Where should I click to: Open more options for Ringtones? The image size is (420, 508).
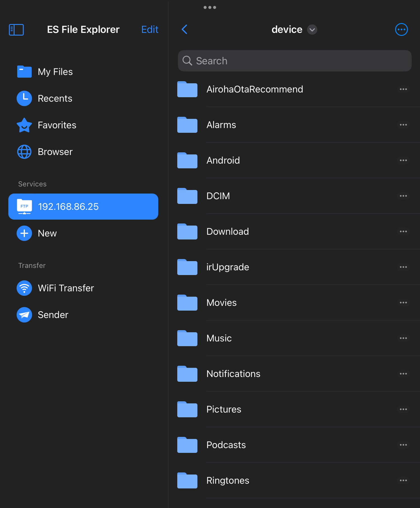pyautogui.click(x=403, y=481)
